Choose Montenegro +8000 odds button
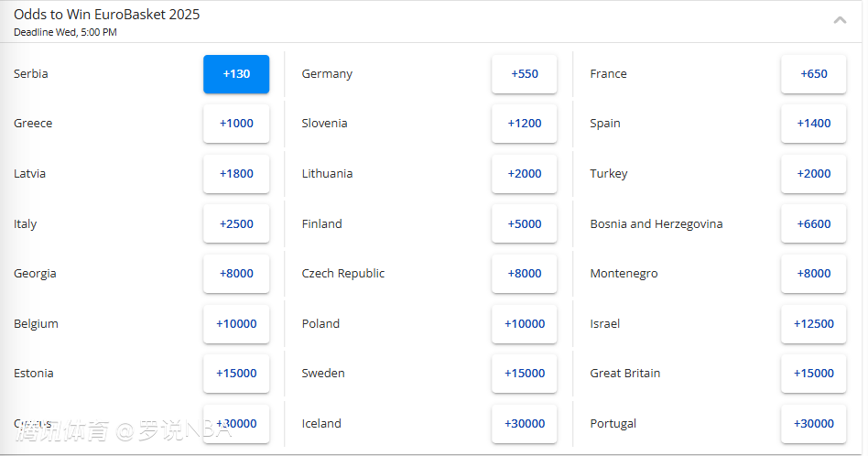The height and width of the screenshot is (456, 868). point(814,274)
